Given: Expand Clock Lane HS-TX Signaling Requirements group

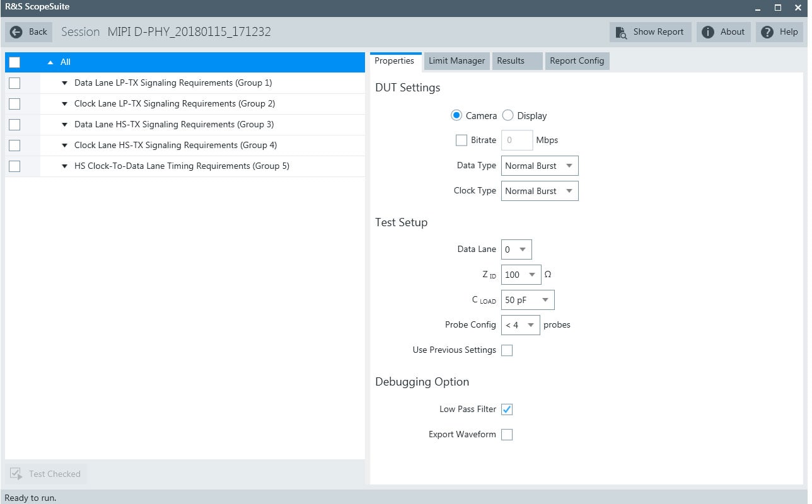Looking at the screenshot, I should point(64,145).
